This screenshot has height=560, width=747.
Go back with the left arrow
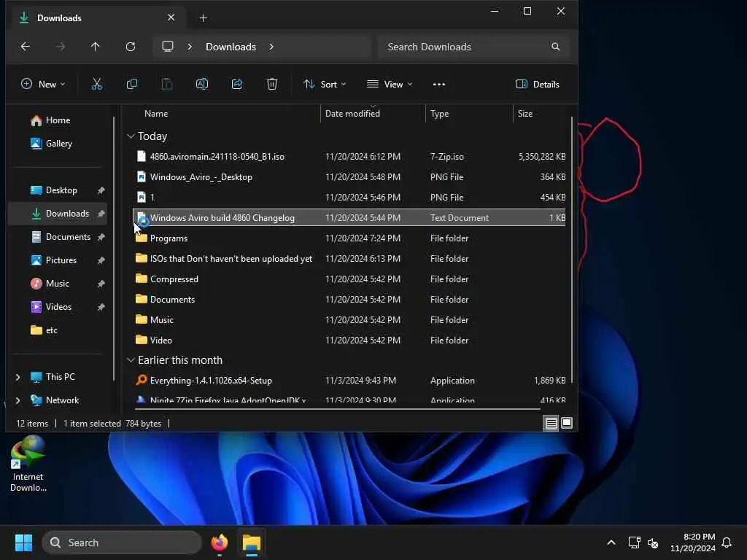coord(26,47)
